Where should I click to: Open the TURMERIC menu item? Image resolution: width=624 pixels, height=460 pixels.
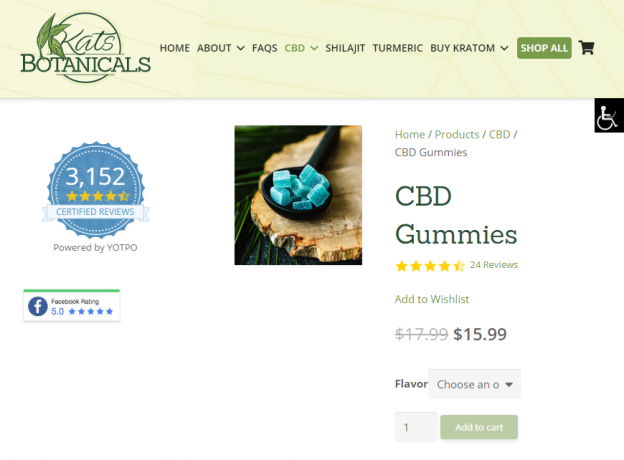(x=398, y=48)
